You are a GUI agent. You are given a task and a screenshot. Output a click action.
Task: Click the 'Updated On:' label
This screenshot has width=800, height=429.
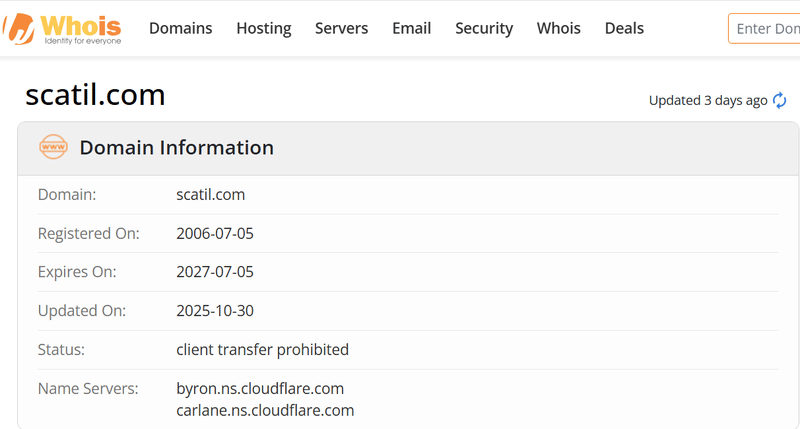(82, 311)
